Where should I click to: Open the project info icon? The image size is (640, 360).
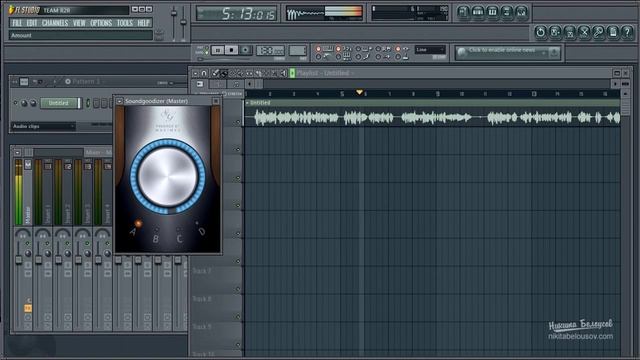(x=613, y=32)
